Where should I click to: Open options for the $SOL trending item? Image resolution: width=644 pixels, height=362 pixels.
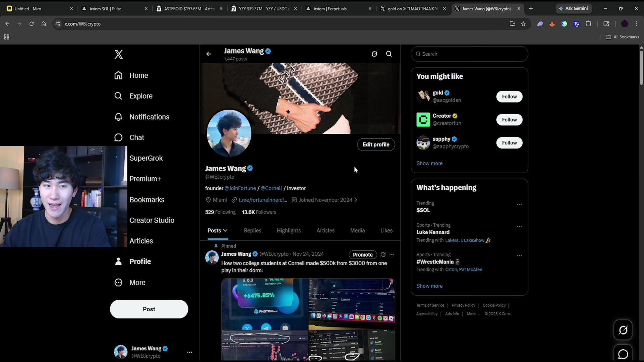(519, 204)
